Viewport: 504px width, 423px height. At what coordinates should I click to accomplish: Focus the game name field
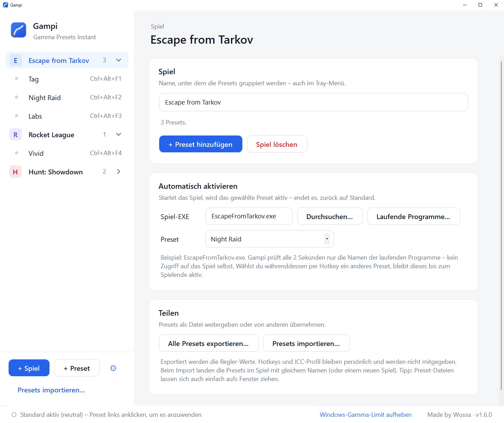[313, 102]
